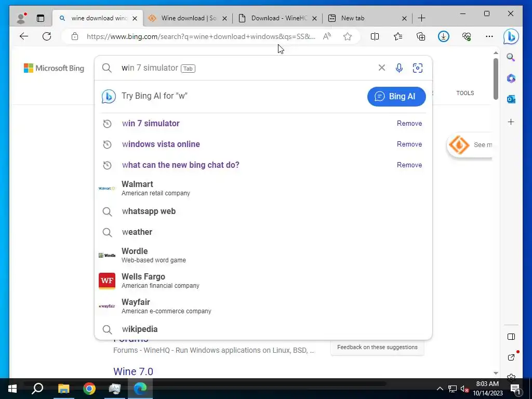The height and width of the screenshot is (399, 532).
Task: Open the notification center icon
Action: click(x=515, y=389)
